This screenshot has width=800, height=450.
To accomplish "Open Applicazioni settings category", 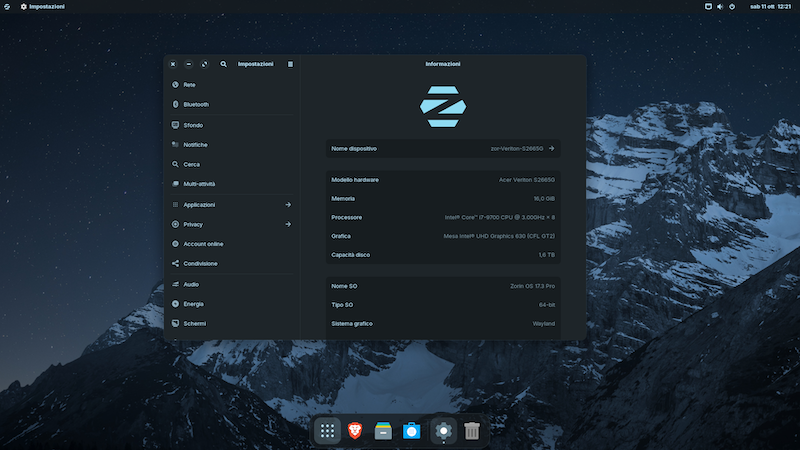I will tap(232, 205).
